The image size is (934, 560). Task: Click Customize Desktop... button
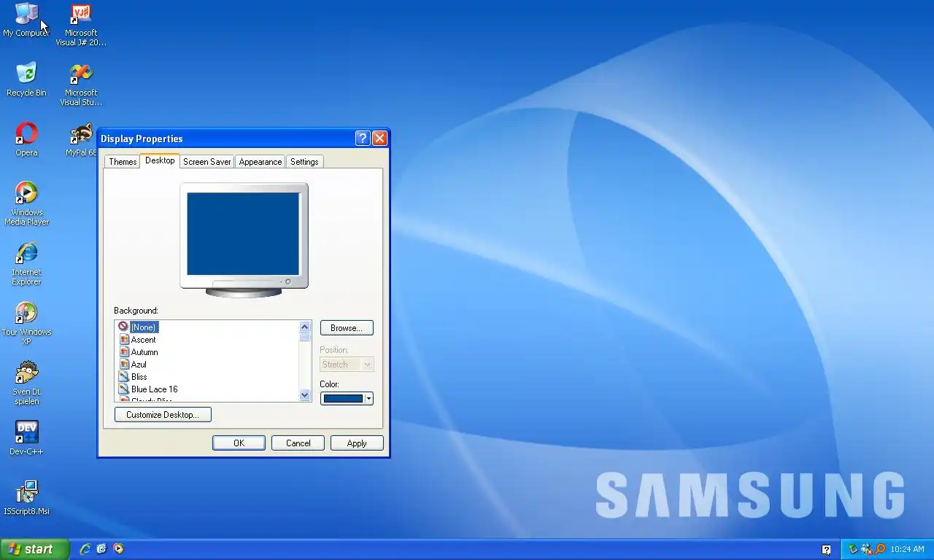point(163,415)
